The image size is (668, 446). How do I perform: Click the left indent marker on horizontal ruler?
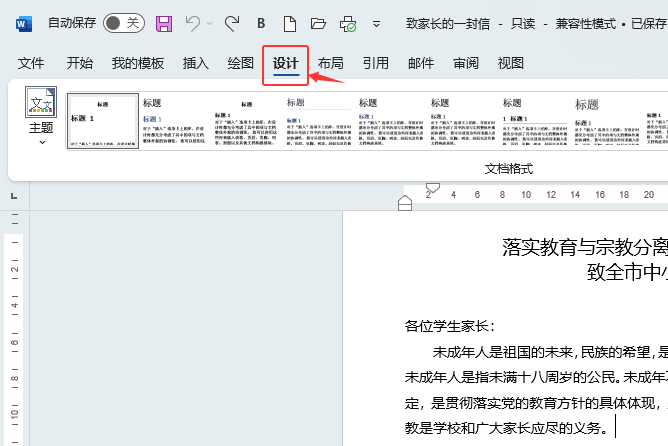pyautogui.click(x=405, y=203)
